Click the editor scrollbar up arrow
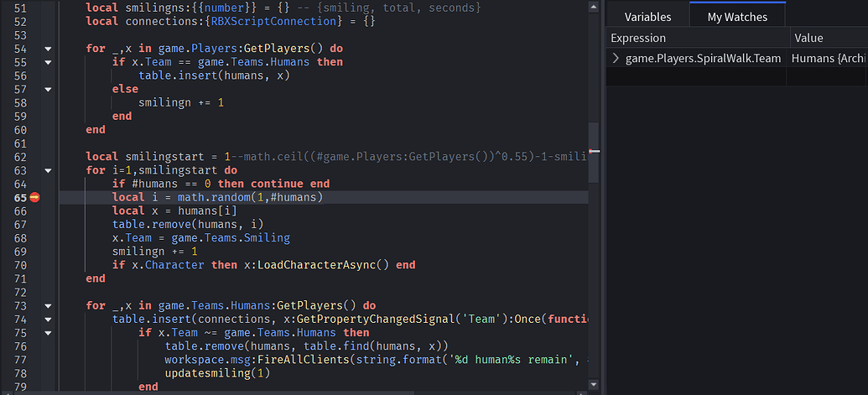 tap(594, 7)
